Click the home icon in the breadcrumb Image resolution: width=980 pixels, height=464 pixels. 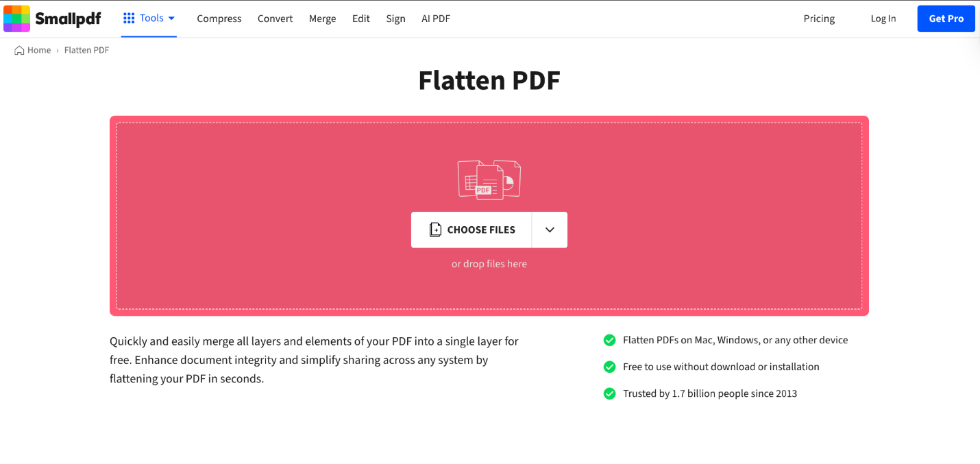(x=19, y=49)
